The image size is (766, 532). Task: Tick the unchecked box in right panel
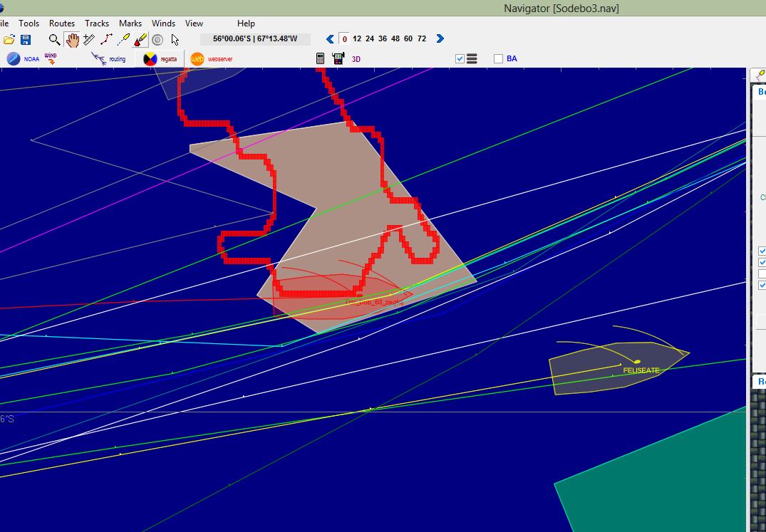click(x=762, y=273)
